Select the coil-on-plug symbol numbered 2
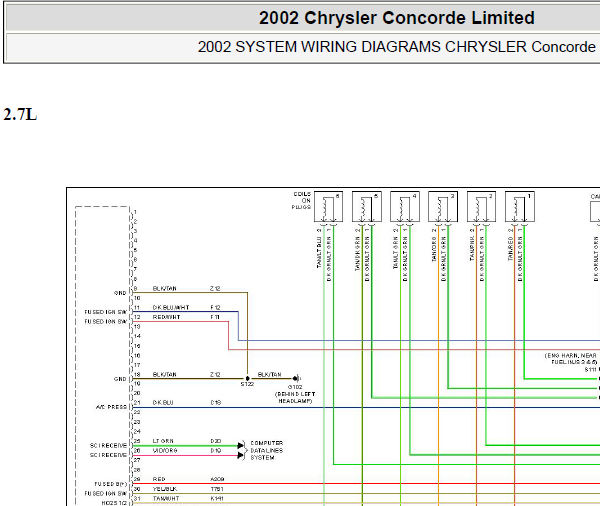 (481, 207)
